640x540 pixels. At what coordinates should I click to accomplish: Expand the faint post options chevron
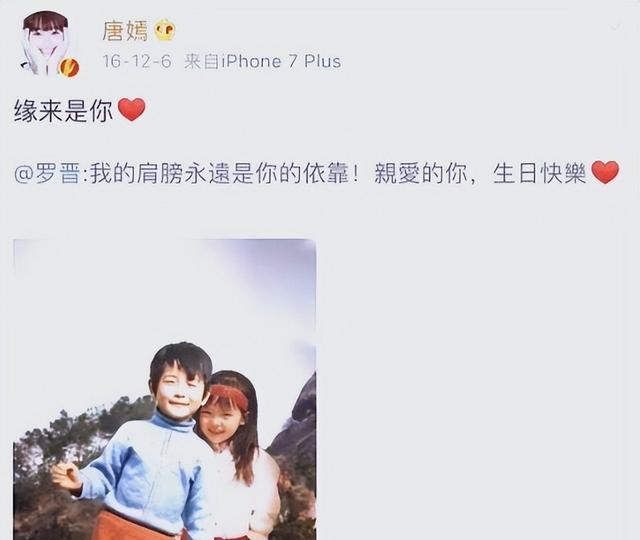click(616, 28)
